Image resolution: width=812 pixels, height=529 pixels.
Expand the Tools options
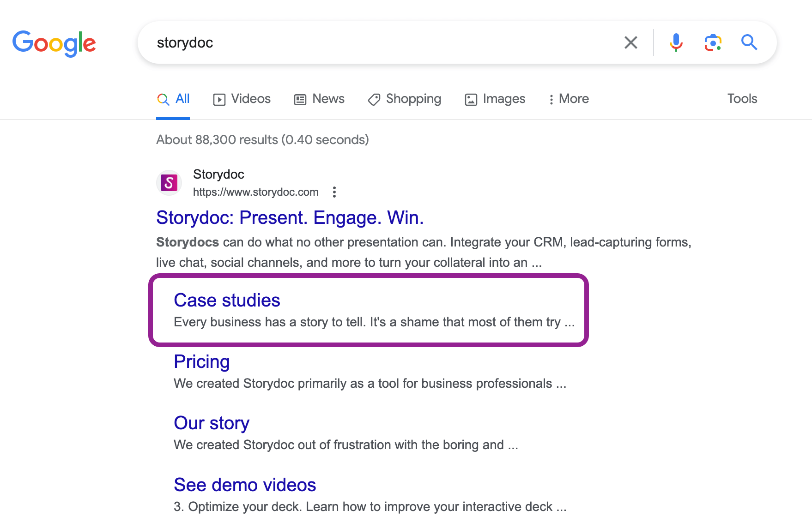[741, 99]
